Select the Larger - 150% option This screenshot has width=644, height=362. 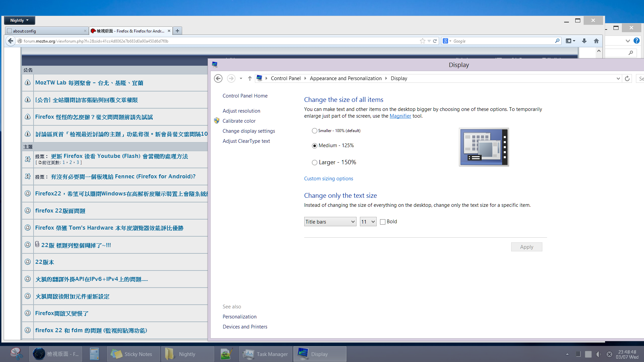pyautogui.click(x=314, y=163)
